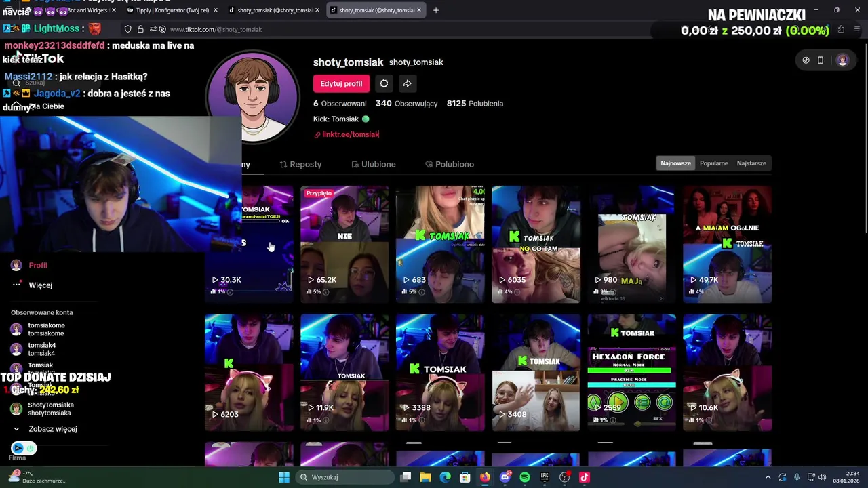Screen dimensions: 868x488
Task: Open the video with 49.7K views
Action: click(x=727, y=244)
